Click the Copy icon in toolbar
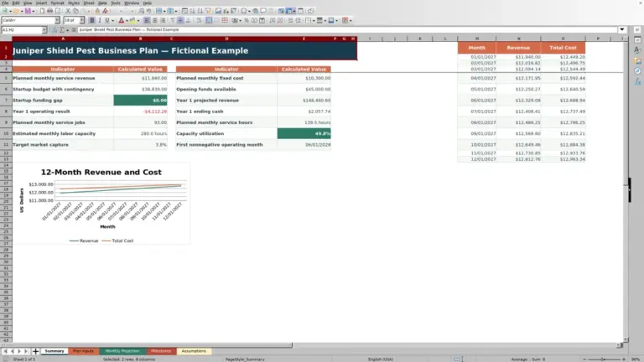This screenshot has height=362, width=644. pyautogui.click(x=76, y=11)
